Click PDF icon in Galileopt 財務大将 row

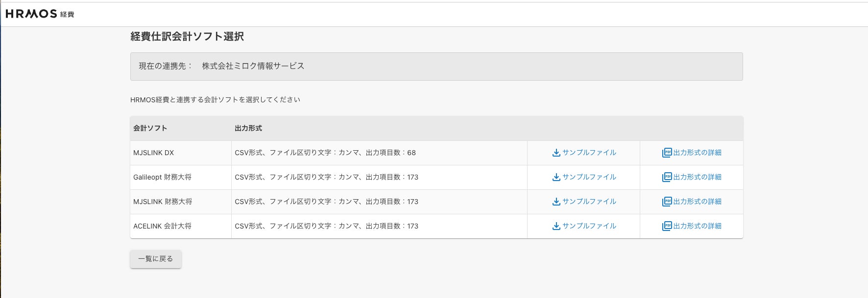pos(667,177)
